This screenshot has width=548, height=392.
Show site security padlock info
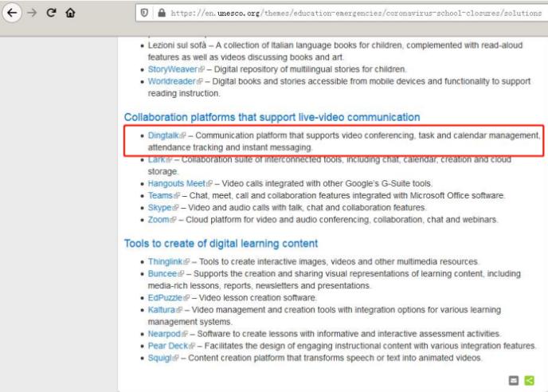(162, 13)
